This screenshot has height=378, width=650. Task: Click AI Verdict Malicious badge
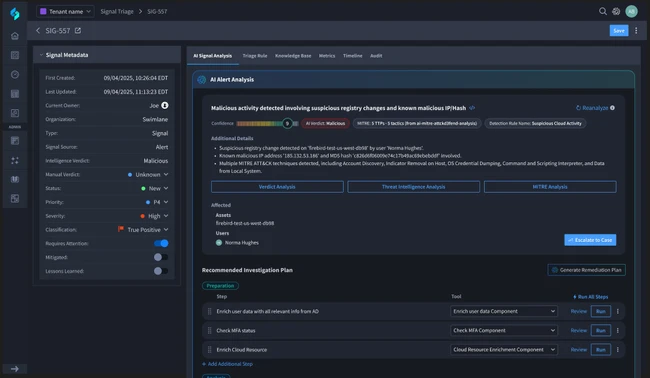tap(325, 123)
